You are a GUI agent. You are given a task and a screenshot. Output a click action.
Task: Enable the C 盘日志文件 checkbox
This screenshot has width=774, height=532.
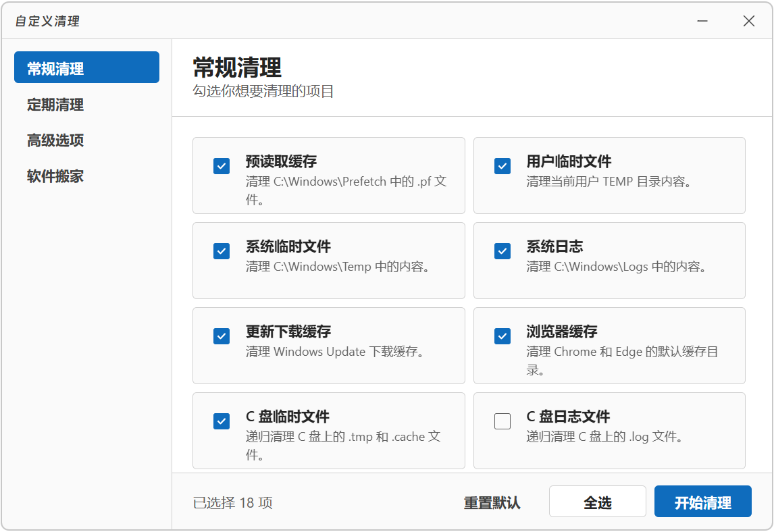502,421
